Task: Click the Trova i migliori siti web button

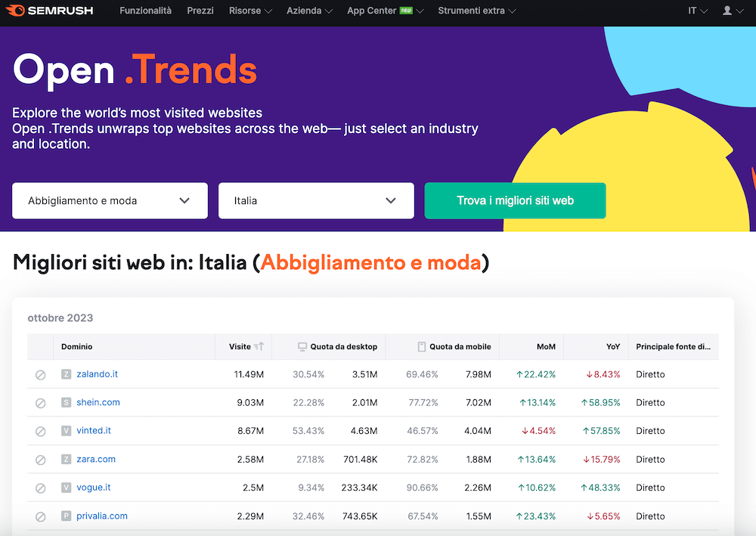Action: click(515, 200)
